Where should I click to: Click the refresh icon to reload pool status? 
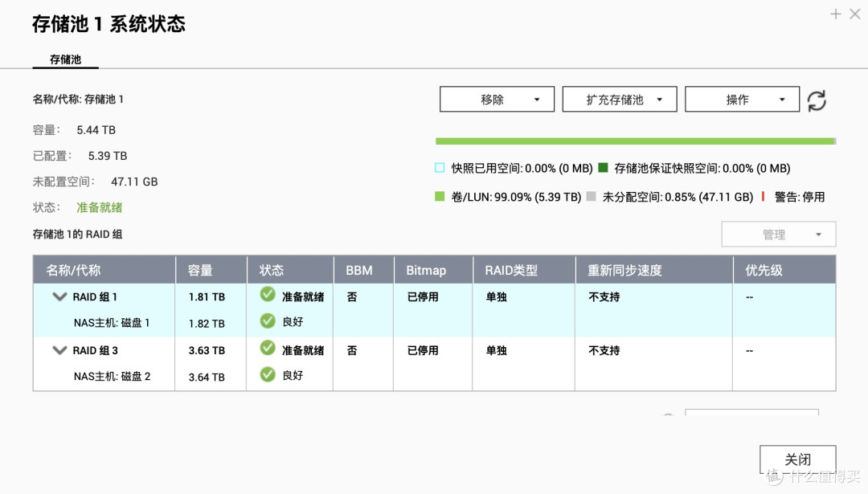[x=817, y=100]
